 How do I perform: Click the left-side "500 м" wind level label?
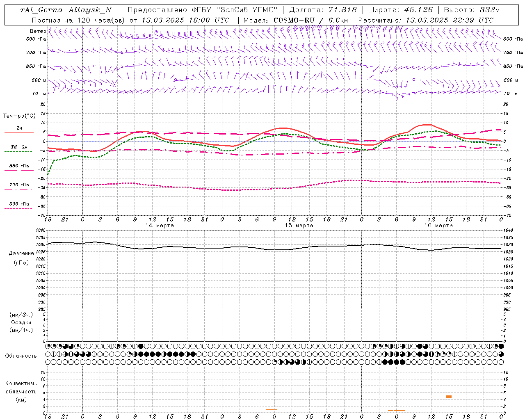[39, 80]
